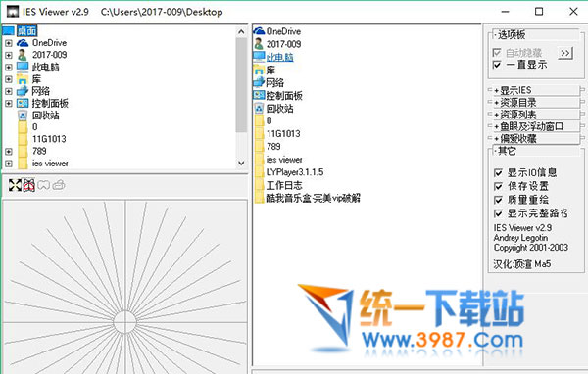Image resolution: width=588 pixels, height=374 pixels.
Task: Click the 工作日志 folder icon in the file list
Action: (259, 185)
